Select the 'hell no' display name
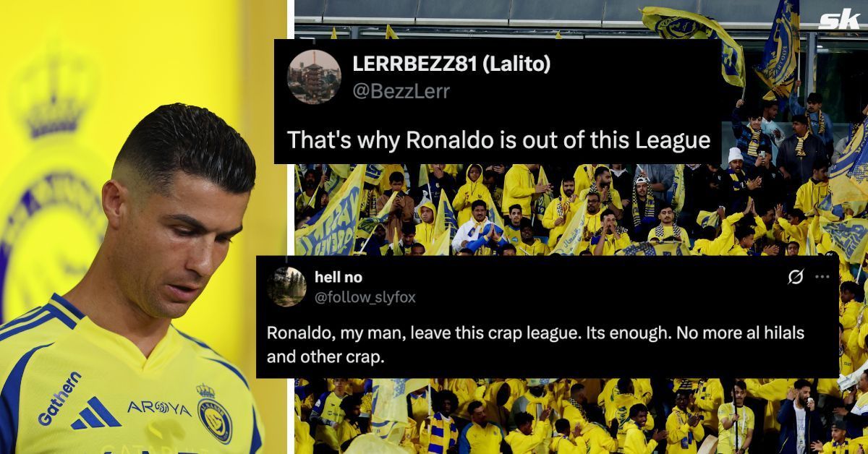868x454 pixels. pos(339,277)
